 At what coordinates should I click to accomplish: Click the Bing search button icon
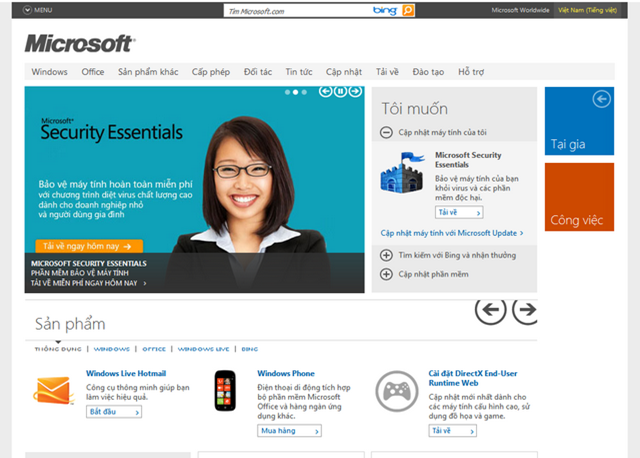pyautogui.click(x=408, y=10)
